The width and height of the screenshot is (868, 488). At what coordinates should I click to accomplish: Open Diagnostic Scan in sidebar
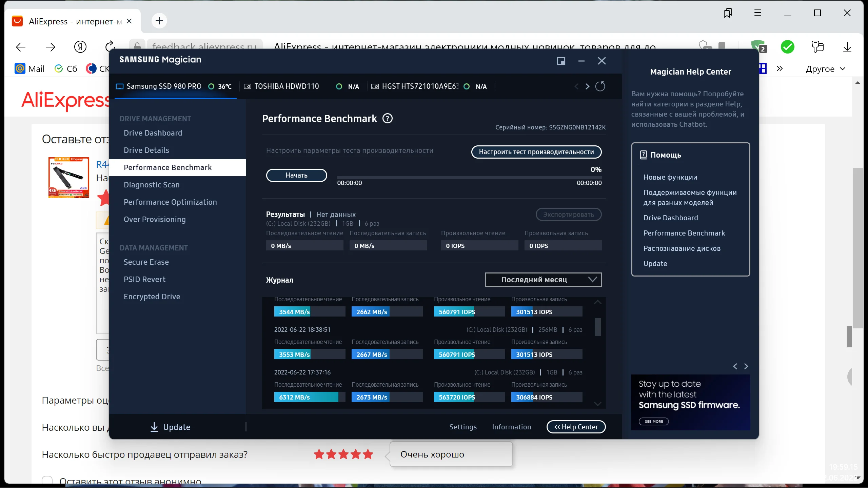[152, 185]
